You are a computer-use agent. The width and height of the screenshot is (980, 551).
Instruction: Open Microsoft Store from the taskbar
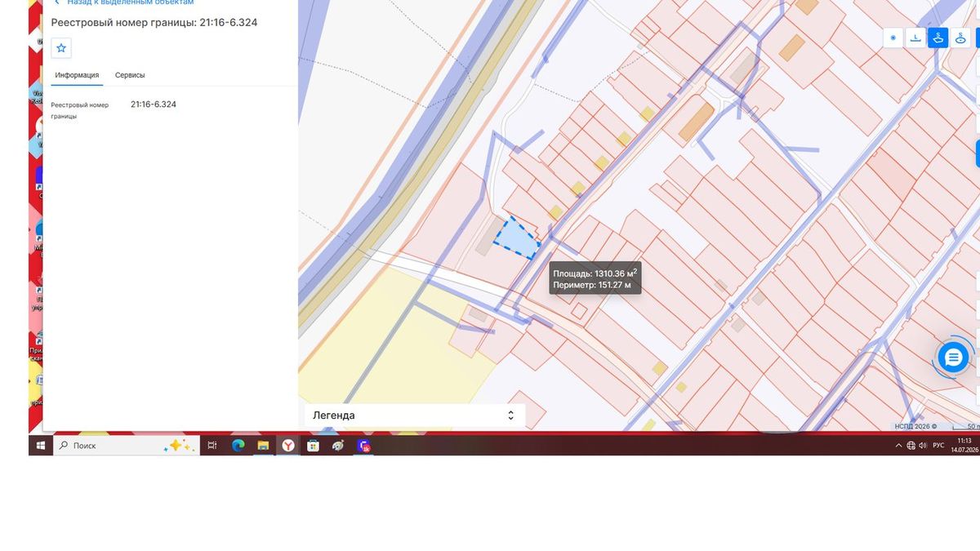click(x=313, y=446)
